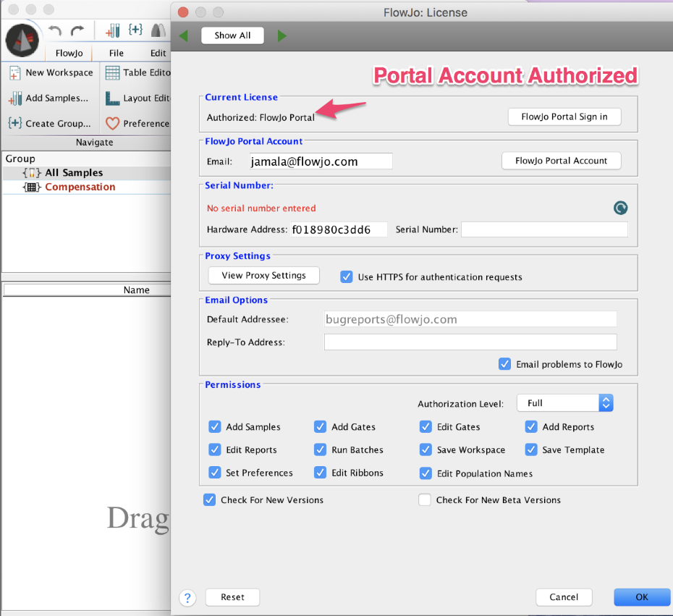Click the redo arrow icon
Viewport: 673px width, 616px height.
(77, 30)
